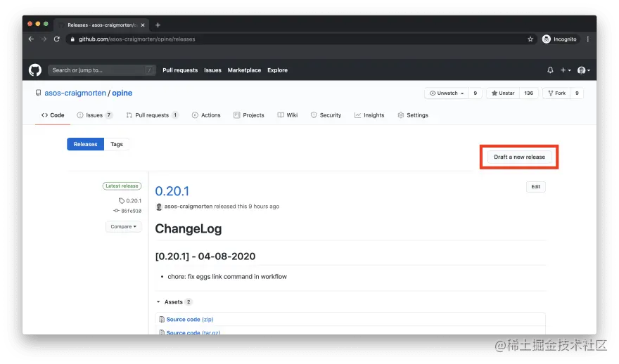Open the asos-craigmorten owner link
This screenshot has width=619, height=364.
[x=75, y=93]
